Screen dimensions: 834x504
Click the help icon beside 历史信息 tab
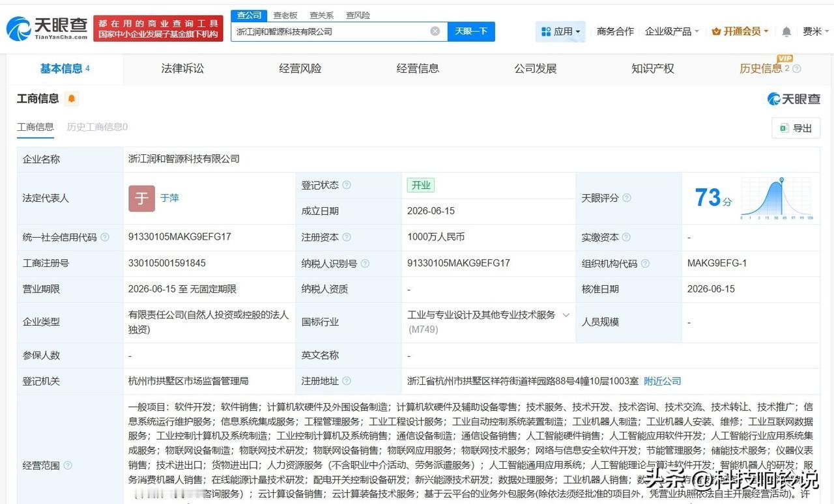click(x=796, y=68)
